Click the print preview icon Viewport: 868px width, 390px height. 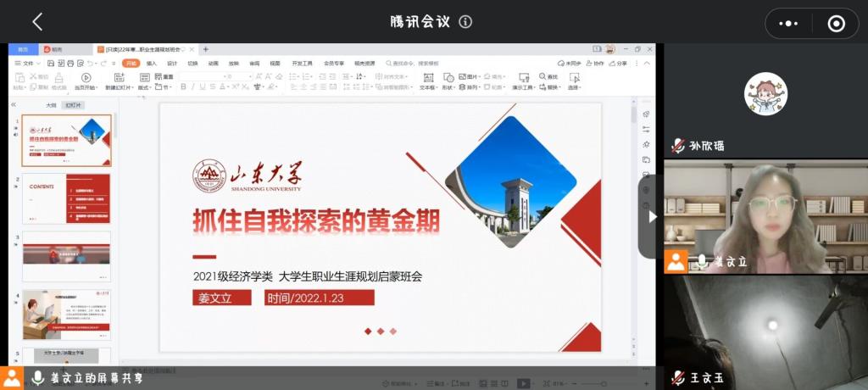point(81,63)
